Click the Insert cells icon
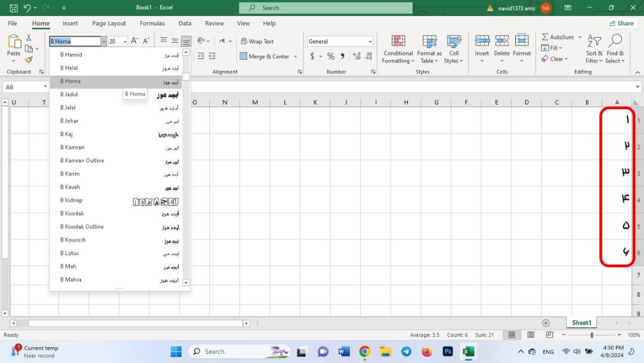 tap(482, 41)
